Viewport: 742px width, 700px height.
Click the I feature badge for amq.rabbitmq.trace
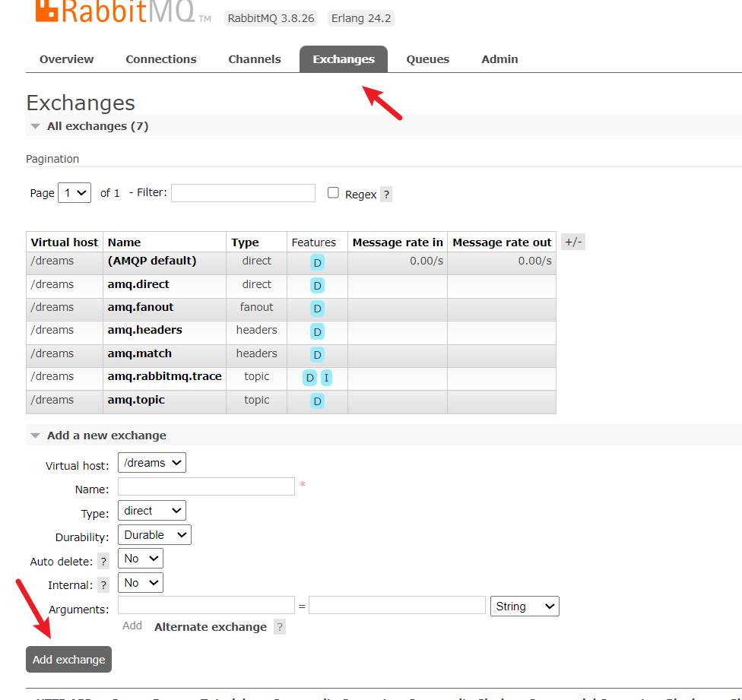coord(326,378)
